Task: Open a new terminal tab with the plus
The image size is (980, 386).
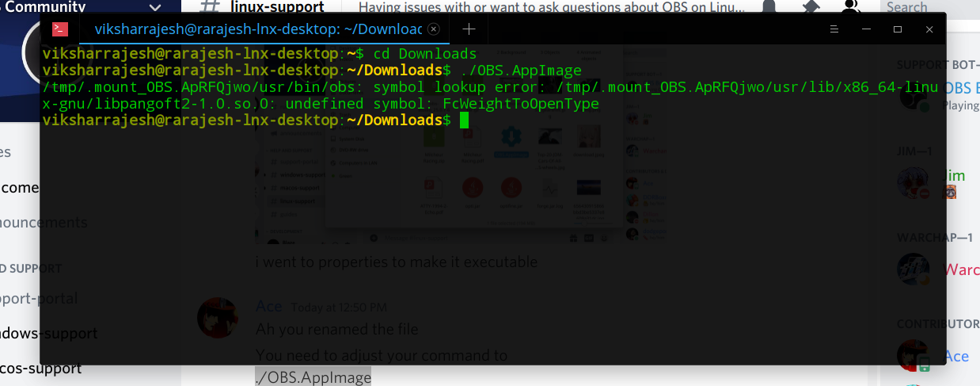Action: point(469,29)
